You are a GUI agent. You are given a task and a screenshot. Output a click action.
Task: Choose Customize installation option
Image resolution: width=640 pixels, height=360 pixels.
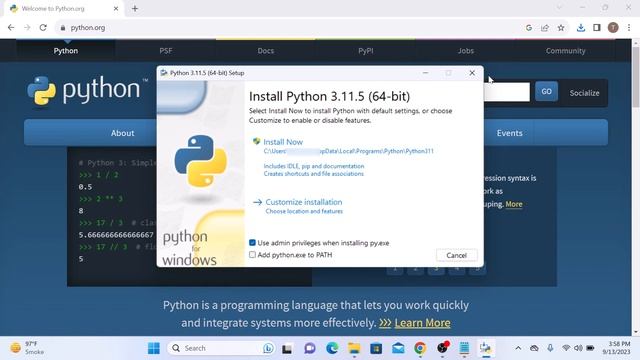pyautogui.click(x=304, y=202)
